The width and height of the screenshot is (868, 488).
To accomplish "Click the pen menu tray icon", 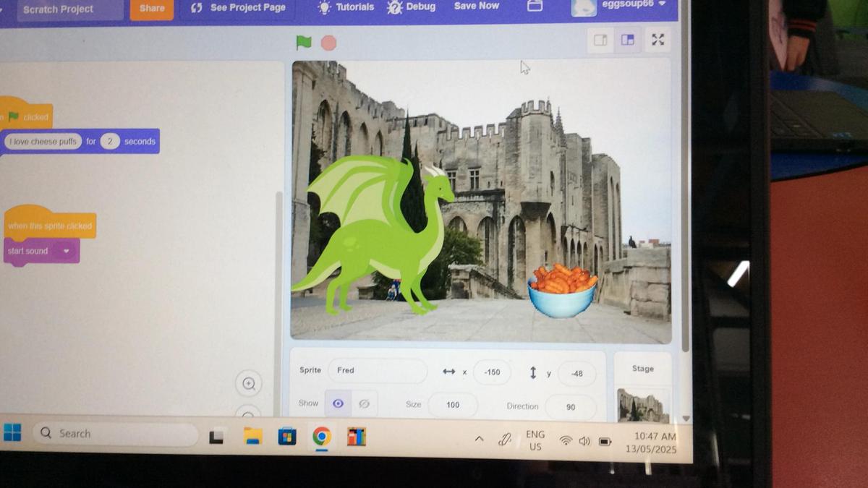I will 505,439.
